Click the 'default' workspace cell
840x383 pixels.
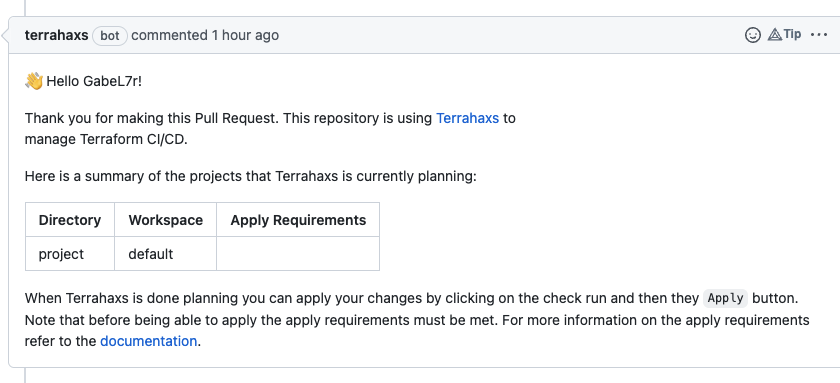[166, 254]
